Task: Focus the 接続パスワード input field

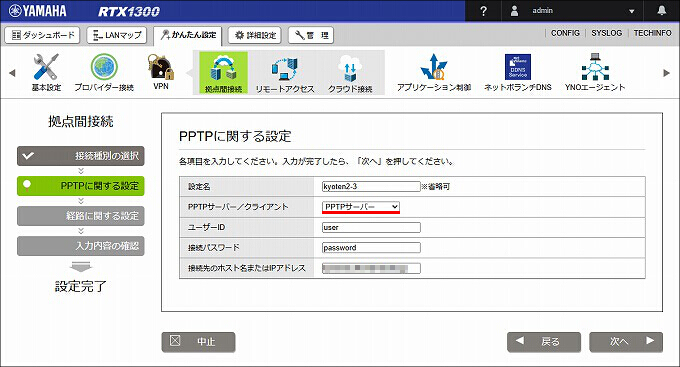Action: click(x=371, y=248)
